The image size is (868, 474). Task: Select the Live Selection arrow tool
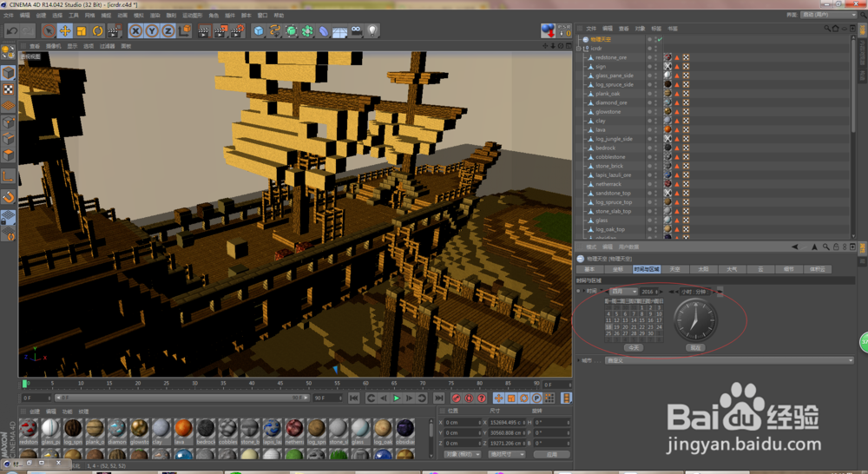pos(49,31)
